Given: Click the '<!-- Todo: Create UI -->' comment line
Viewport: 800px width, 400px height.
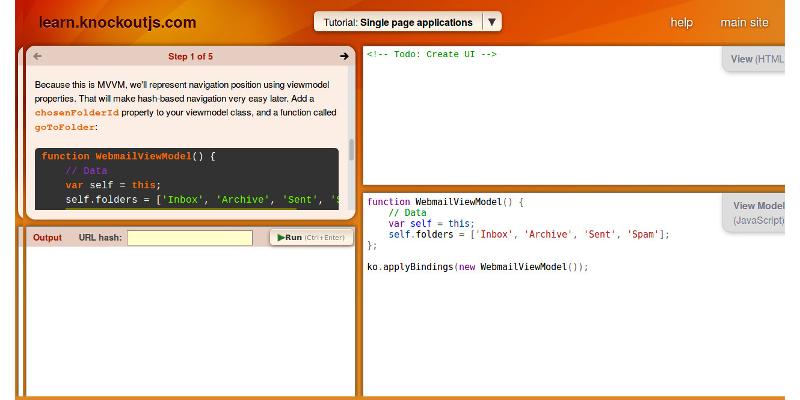Looking at the screenshot, I should tap(432, 54).
